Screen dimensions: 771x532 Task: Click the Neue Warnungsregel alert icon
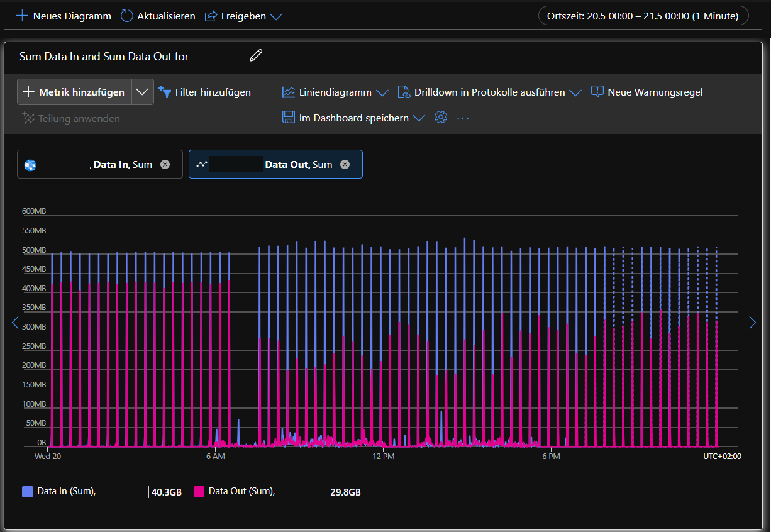click(597, 92)
